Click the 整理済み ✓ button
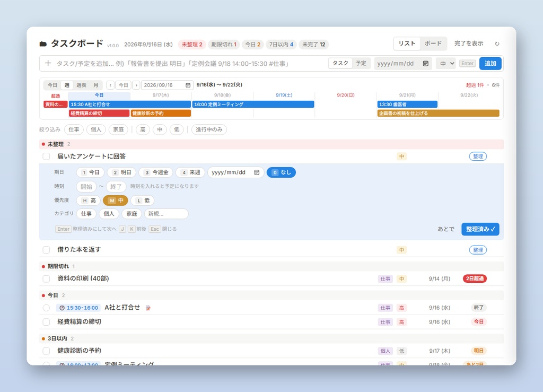 480,229
